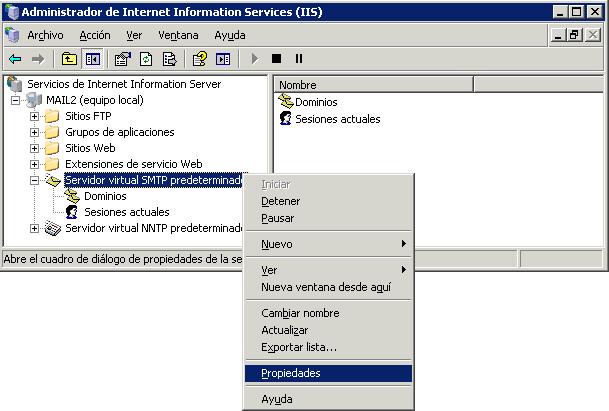Select MAIL2 (equipo local) label
The image size is (609, 411).
point(95,100)
